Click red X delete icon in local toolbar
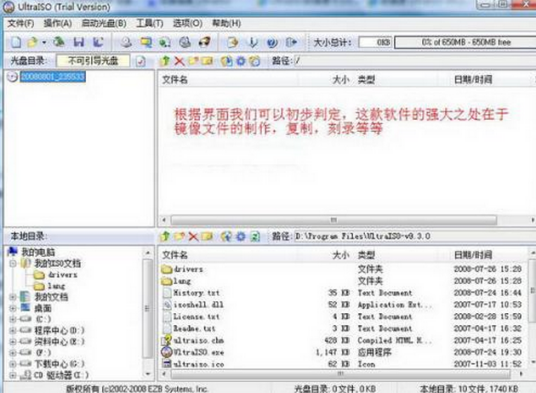This screenshot has width=536, height=393. pyautogui.click(x=193, y=236)
